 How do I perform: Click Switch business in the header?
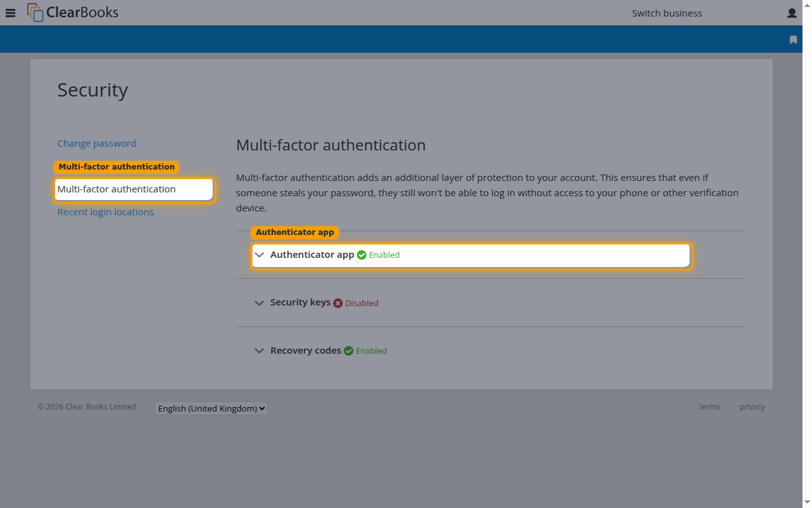click(667, 13)
